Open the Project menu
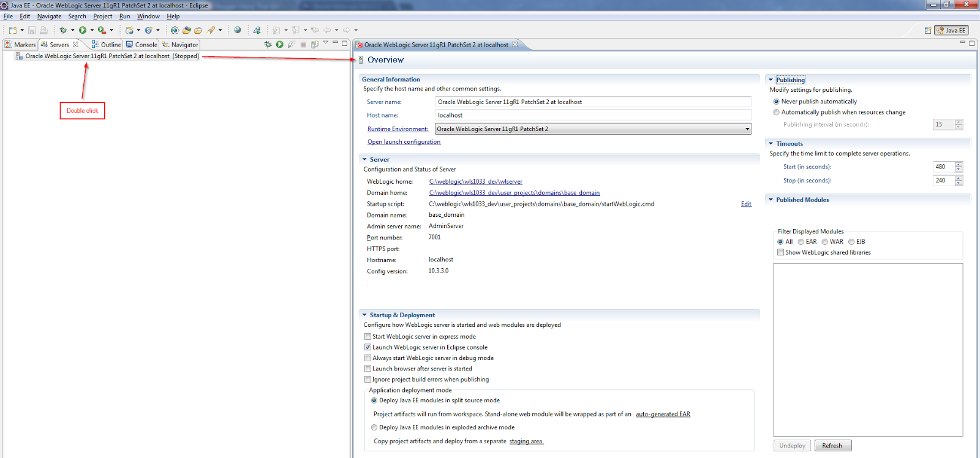980x458 pixels. coord(103,17)
